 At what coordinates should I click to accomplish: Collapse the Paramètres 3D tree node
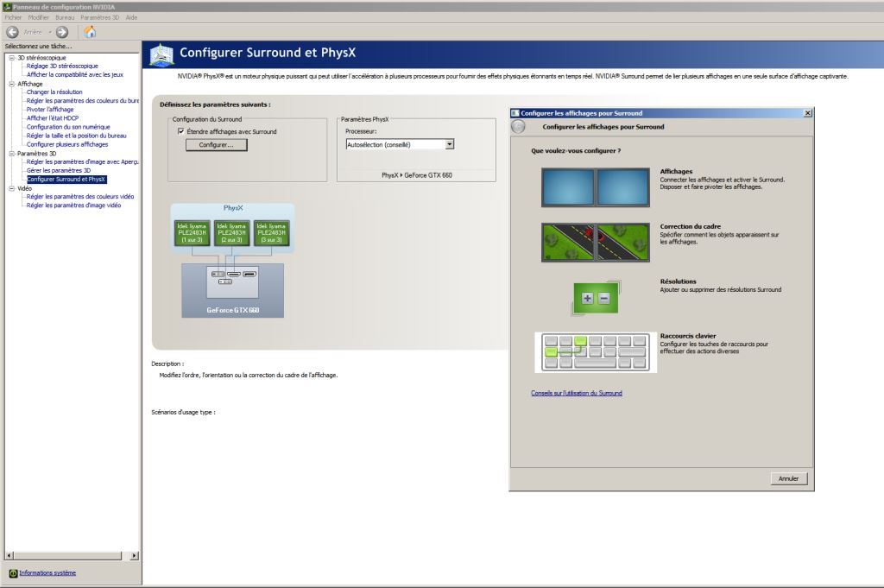[x=11, y=154]
